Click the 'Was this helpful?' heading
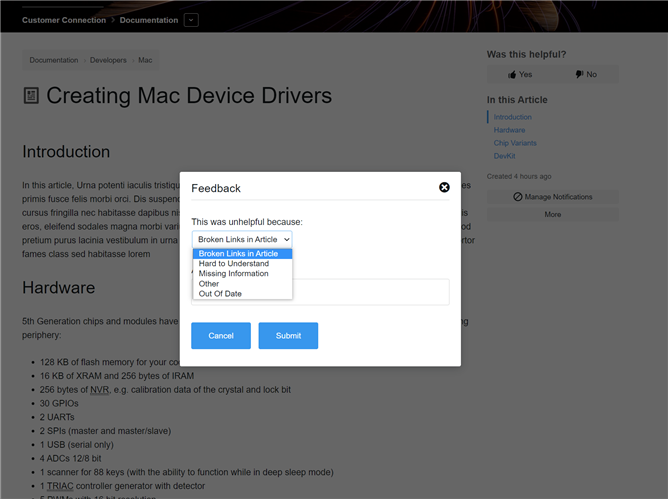 [x=527, y=55]
